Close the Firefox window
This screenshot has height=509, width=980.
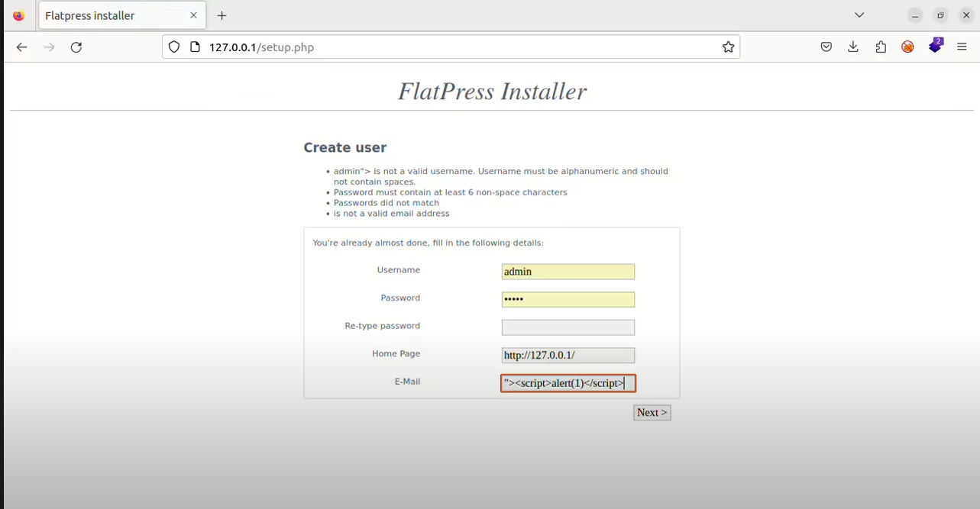click(x=966, y=15)
